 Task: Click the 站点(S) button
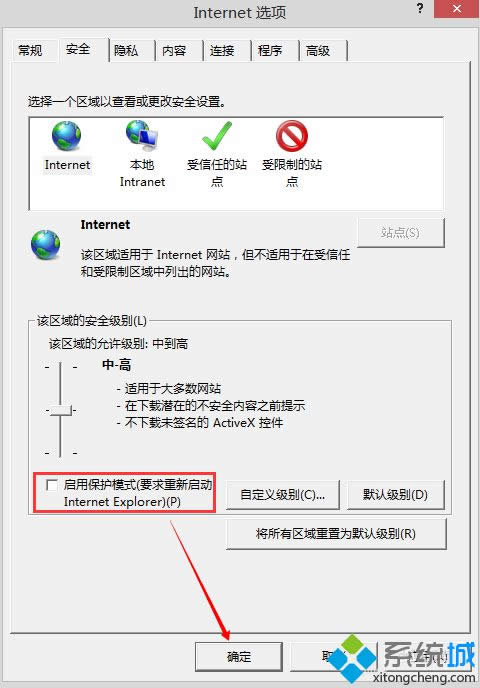point(401,232)
